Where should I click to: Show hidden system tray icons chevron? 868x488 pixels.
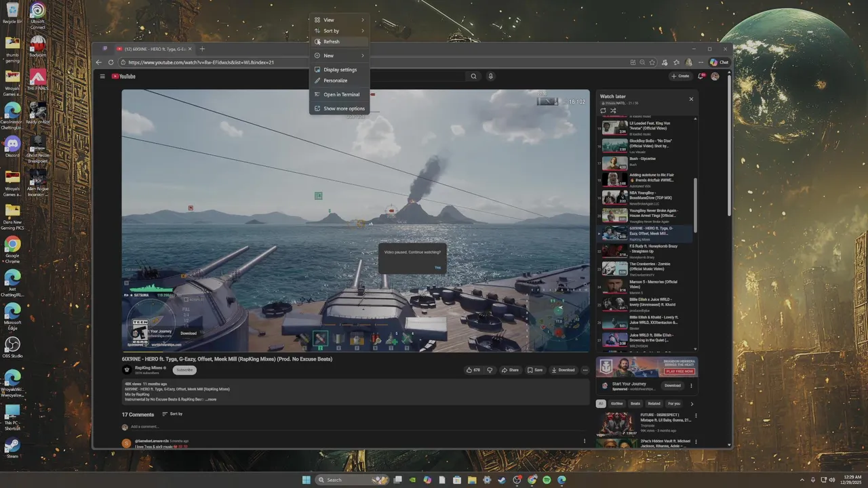pyautogui.click(x=802, y=480)
